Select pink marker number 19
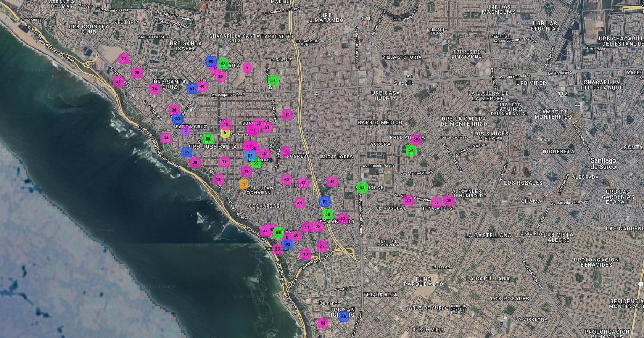This screenshot has width=644, height=338. coord(226,125)
